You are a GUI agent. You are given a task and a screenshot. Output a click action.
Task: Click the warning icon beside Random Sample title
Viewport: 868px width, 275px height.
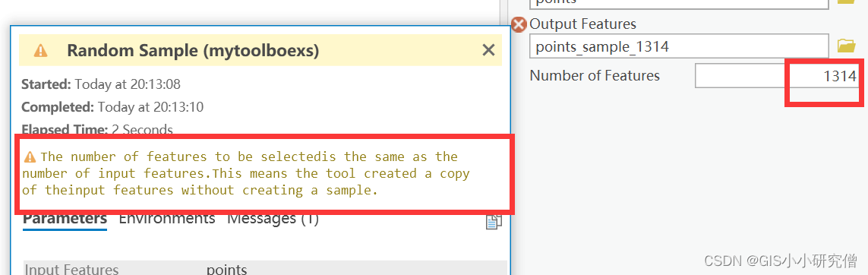point(40,51)
